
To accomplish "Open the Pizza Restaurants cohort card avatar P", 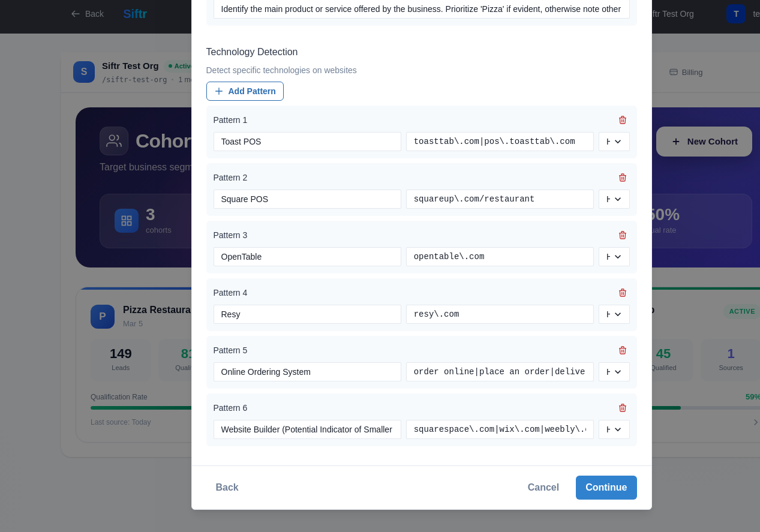I will [x=103, y=317].
